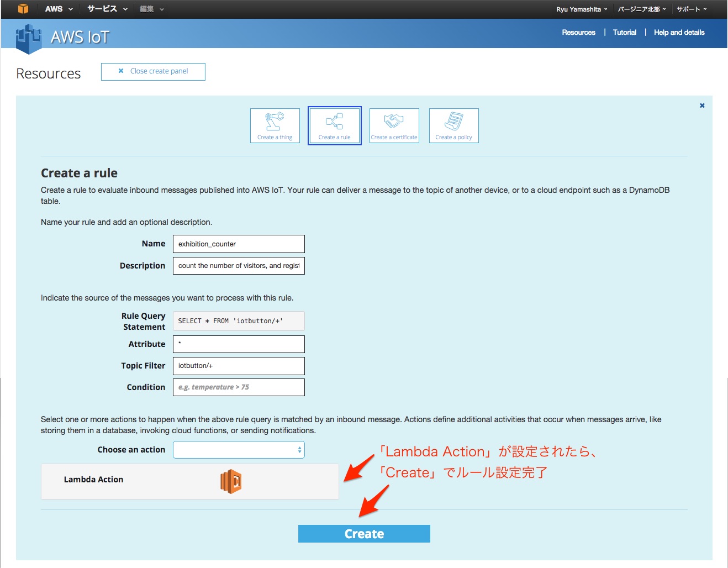Viewport: 728px width, 568px height.
Task: Open the 編集 edit menu
Action: (x=152, y=9)
